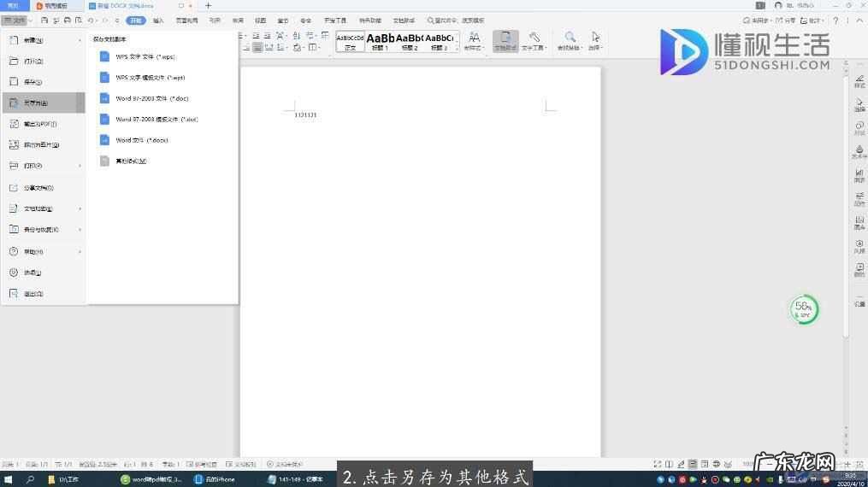Screen dimensions: 868x487
Task: Click the 样式 icon in right sidebar
Action: (x=859, y=81)
